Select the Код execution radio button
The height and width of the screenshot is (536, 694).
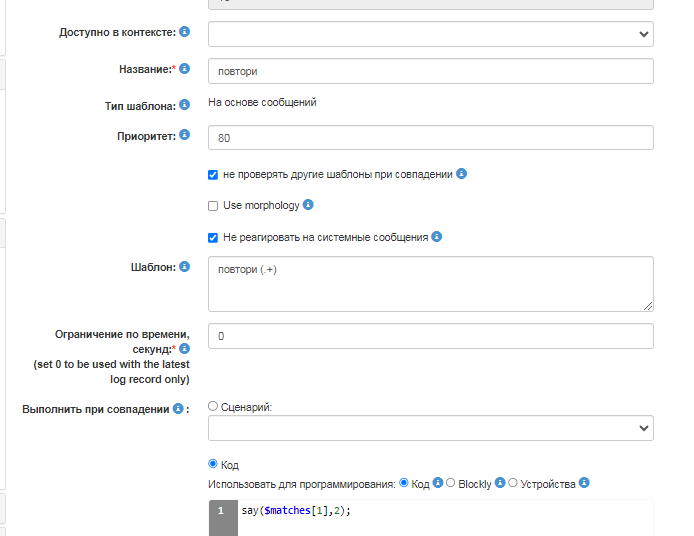213,464
